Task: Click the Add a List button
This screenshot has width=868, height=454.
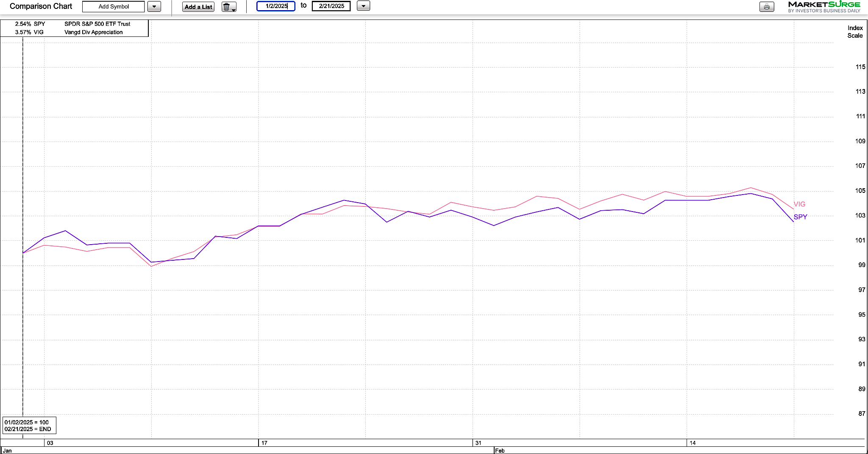Action: (198, 7)
